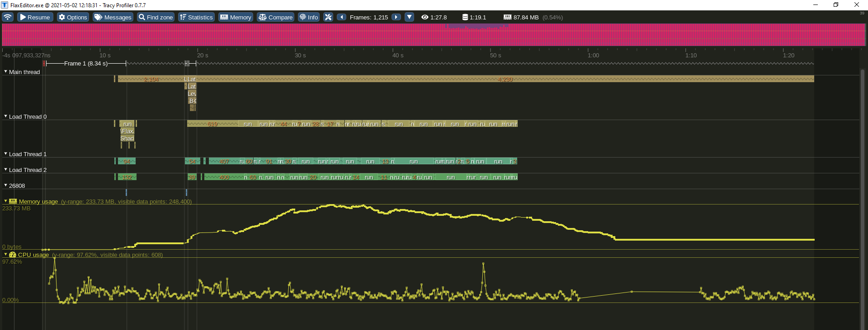The image size is (868, 330).
Task: Select Load Thread 2 zone 132
Action: [127, 177]
